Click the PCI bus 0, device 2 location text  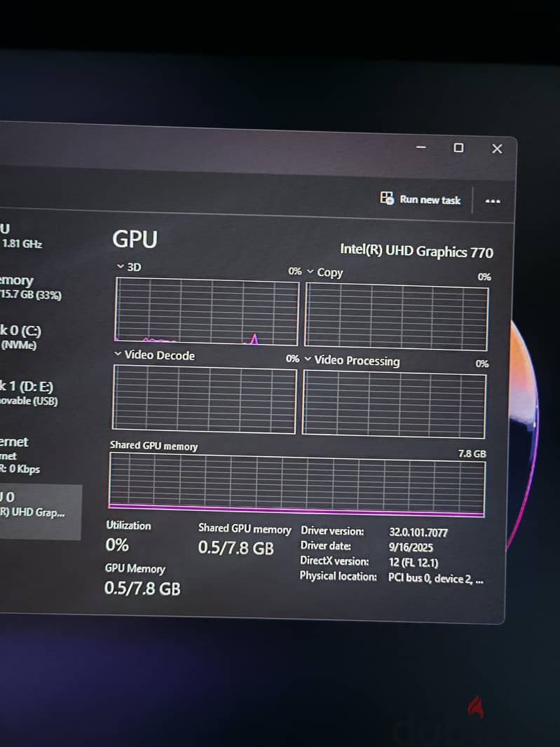click(435, 578)
